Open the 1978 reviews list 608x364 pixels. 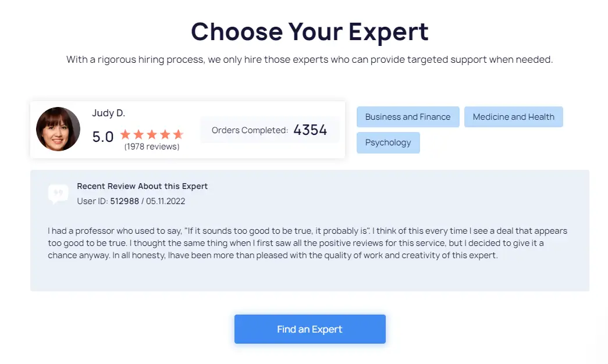coord(152,147)
